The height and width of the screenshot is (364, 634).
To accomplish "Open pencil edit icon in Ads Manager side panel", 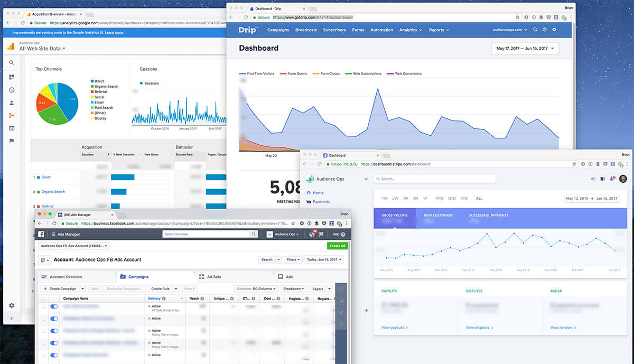I will tap(341, 312).
